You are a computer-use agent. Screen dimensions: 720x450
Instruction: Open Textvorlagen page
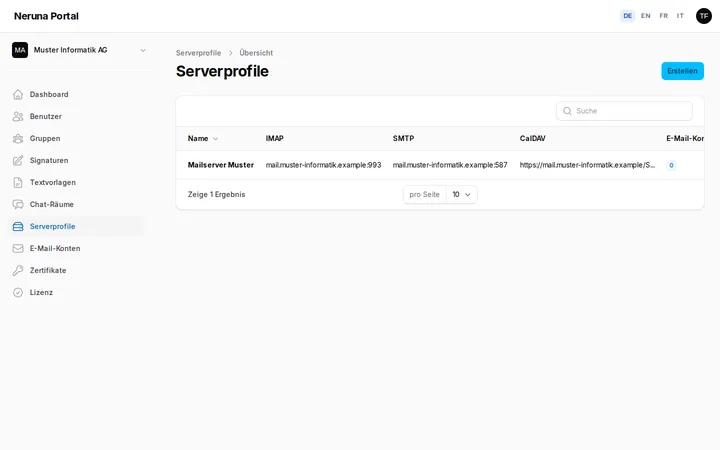[x=77, y=183]
